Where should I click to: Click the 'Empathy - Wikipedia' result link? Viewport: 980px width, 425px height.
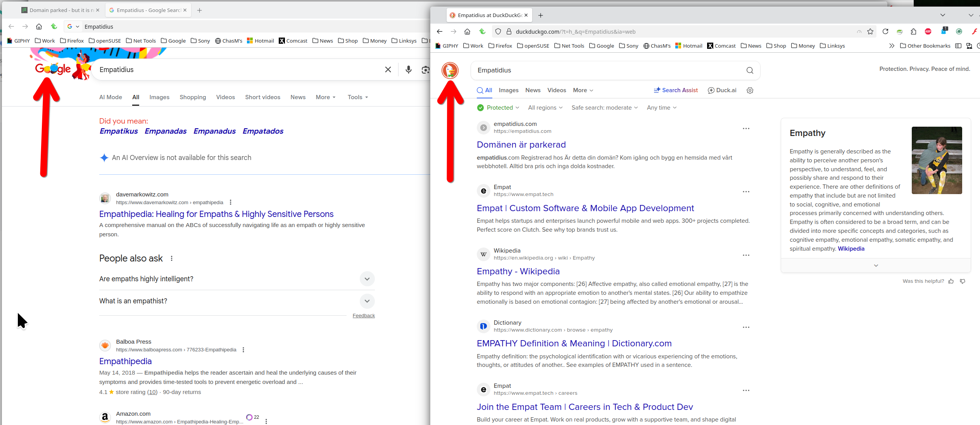tap(518, 271)
